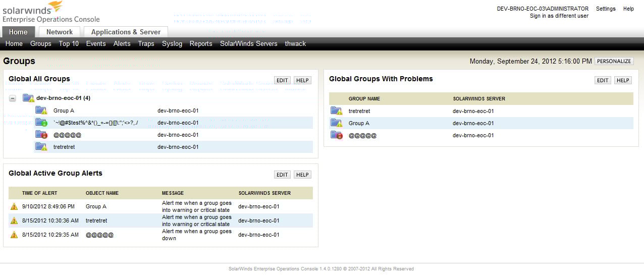This screenshot has width=644, height=277.
Task: Click the SolarWinds logo
Action: tap(51, 12)
